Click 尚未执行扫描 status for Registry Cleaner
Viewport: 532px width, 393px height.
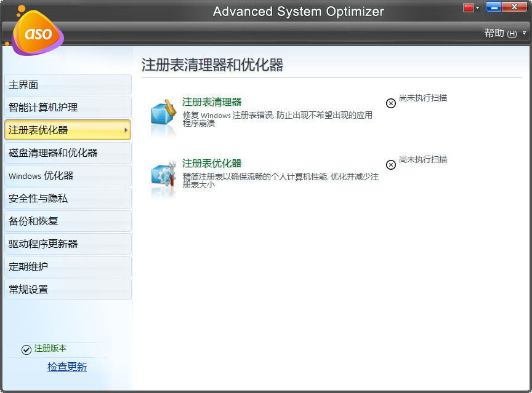[x=423, y=98]
